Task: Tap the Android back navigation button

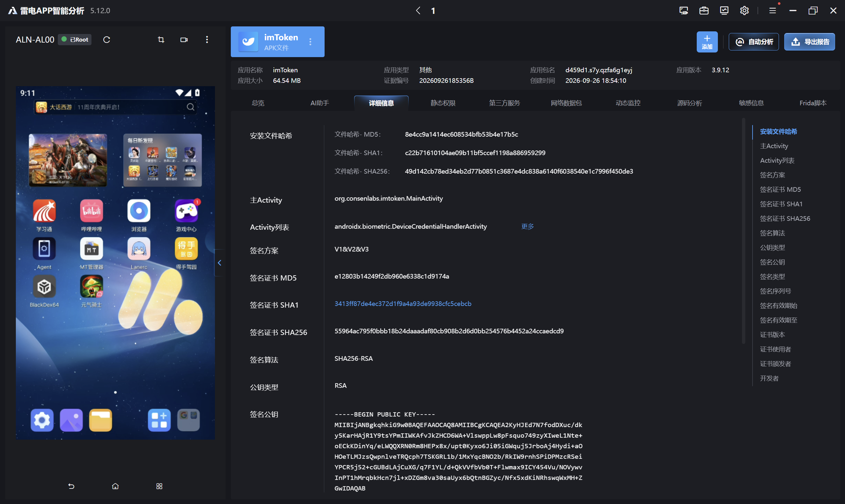Action: pyautogui.click(x=71, y=486)
